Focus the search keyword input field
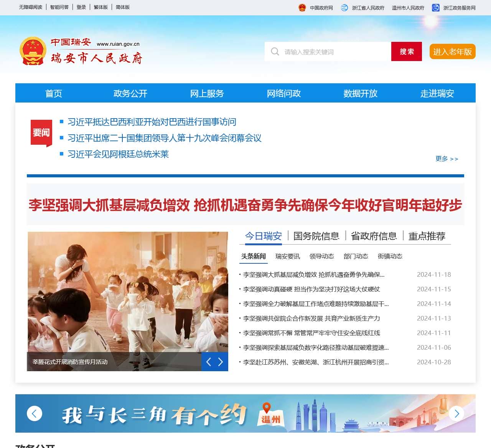Viewport: 491px width, 448px height. pos(328,51)
